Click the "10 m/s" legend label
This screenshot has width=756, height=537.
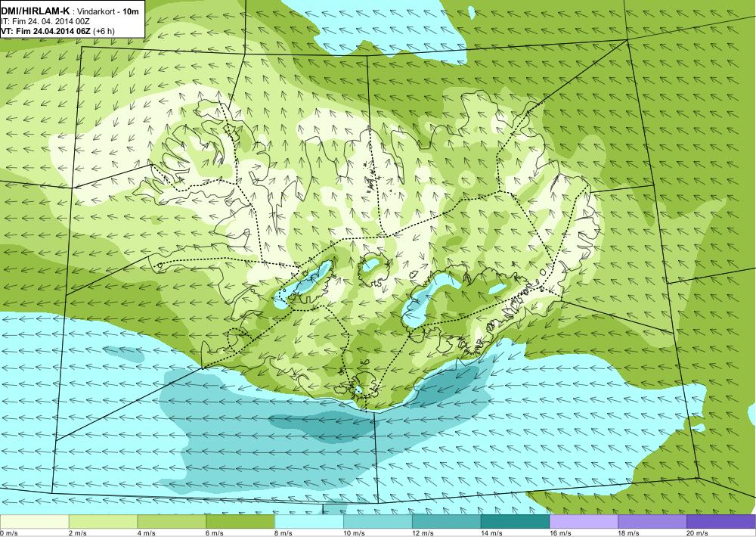pyautogui.click(x=355, y=533)
